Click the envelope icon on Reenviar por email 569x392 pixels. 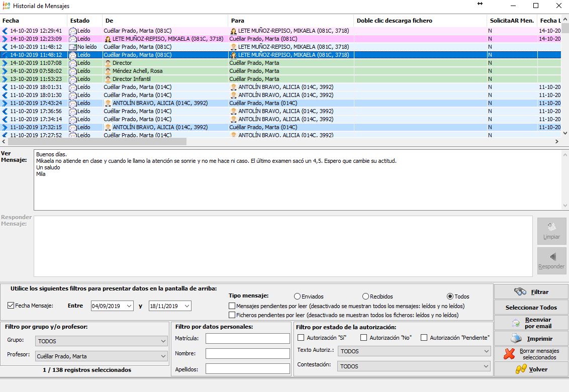pyautogui.click(x=516, y=323)
